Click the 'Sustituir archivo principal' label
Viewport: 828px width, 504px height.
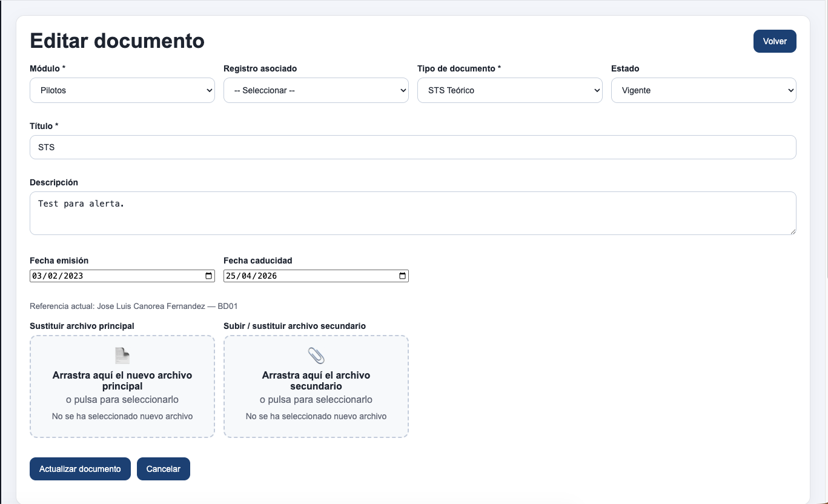[82, 326]
